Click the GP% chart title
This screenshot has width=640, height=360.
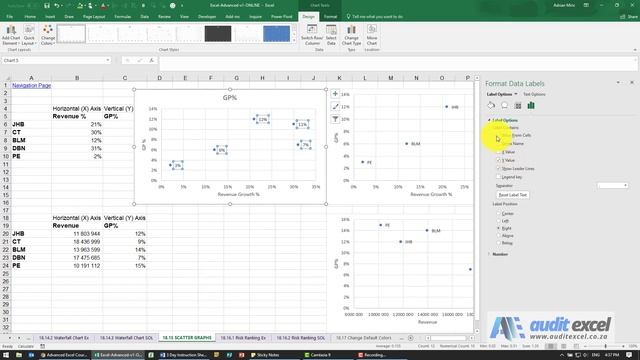click(230, 98)
